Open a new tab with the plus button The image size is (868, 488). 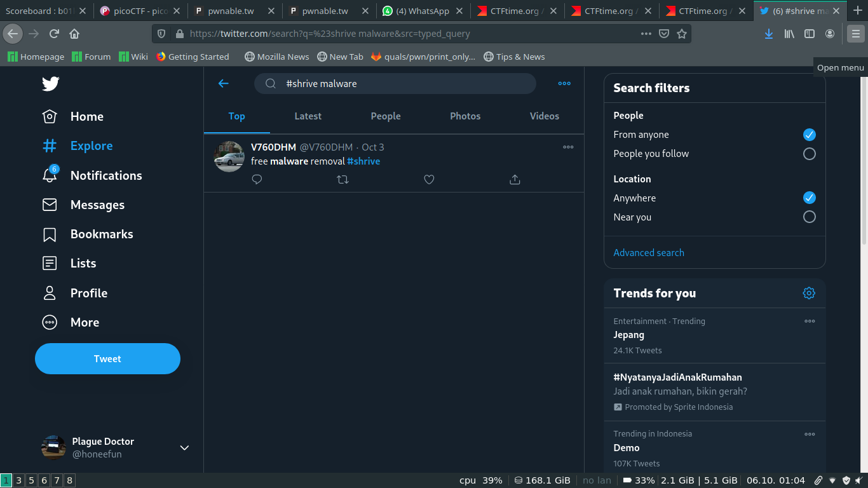pyautogui.click(x=859, y=11)
